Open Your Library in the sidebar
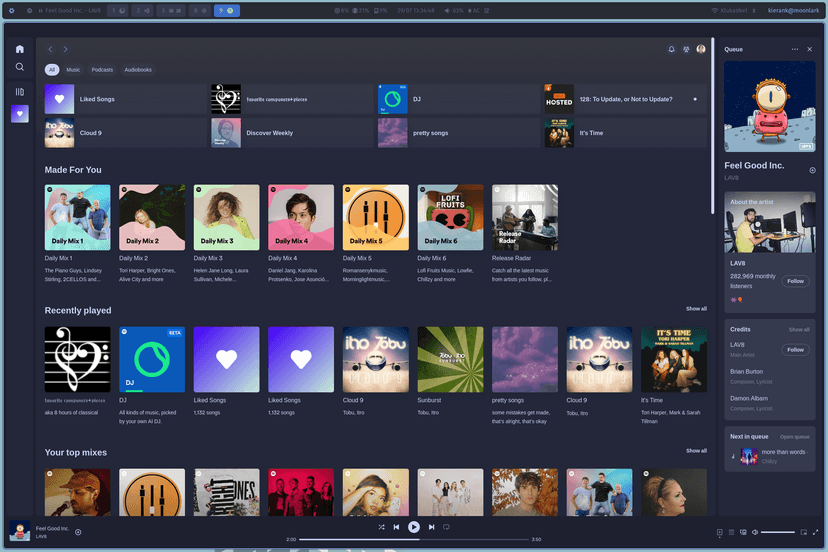The height and width of the screenshot is (552, 828). pyautogui.click(x=19, y=92)
